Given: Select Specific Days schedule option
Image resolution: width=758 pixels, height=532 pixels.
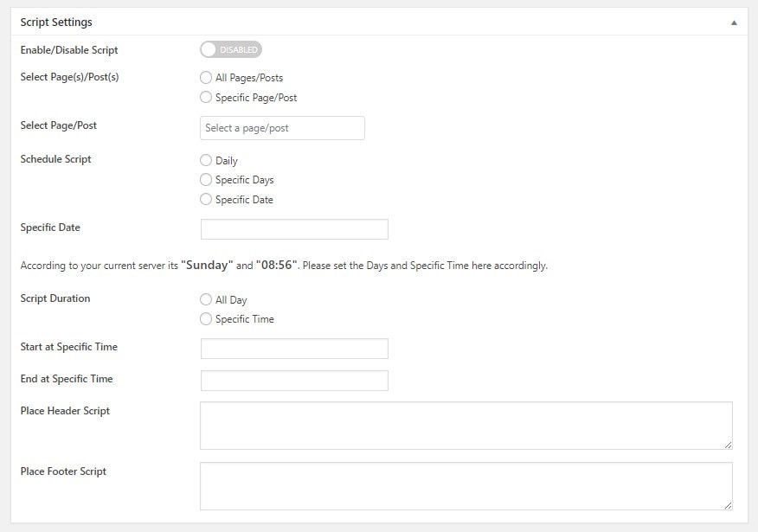Looking at the screenshot, I should pyautogui.click(x=206, y=180).
